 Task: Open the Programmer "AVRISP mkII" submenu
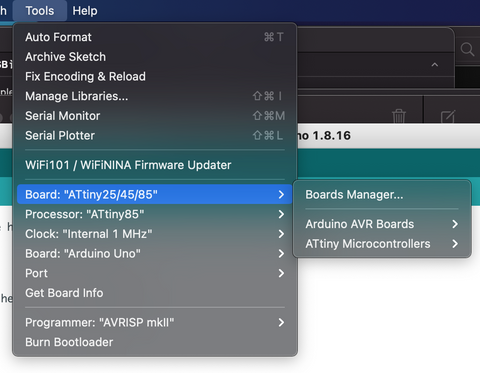[155, 322]
